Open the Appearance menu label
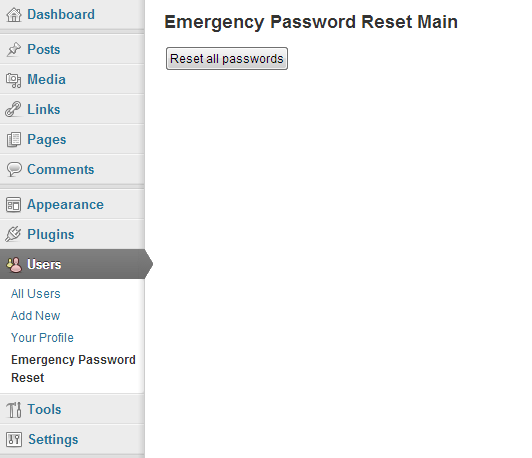 pyautogui.click(x=65, y=205)
